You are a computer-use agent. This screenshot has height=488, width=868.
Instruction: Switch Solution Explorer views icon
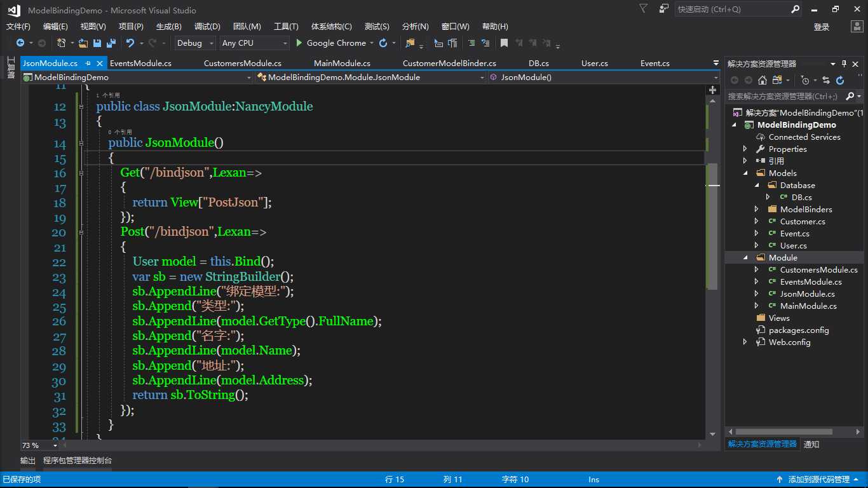click(777, 80)
